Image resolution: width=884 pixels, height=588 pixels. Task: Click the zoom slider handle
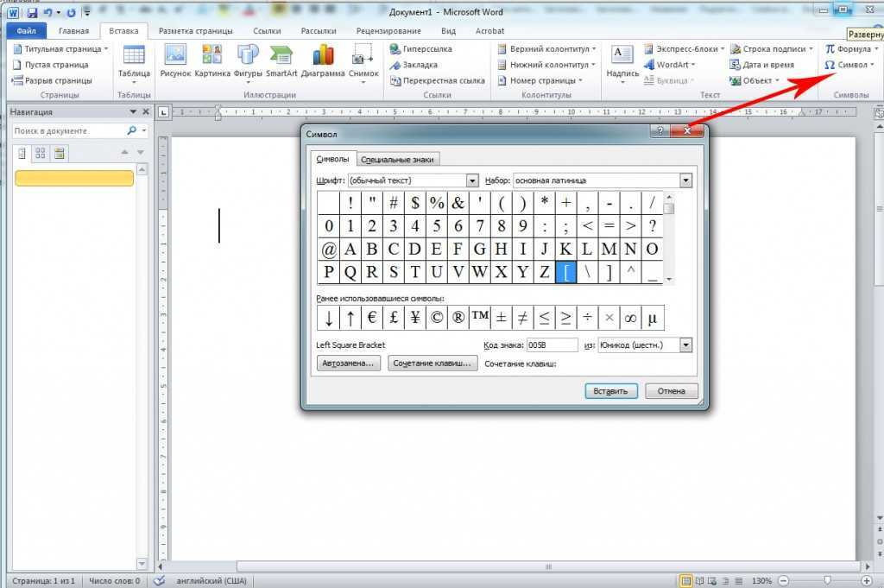827,580
